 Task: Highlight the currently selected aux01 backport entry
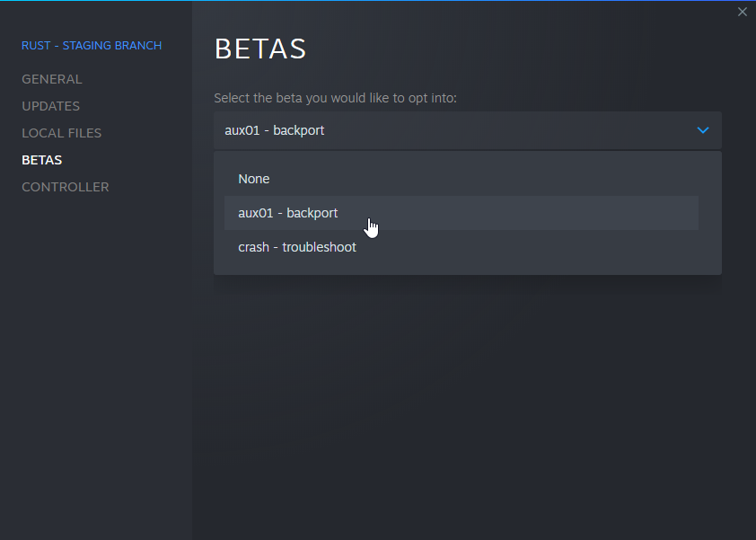287,212
